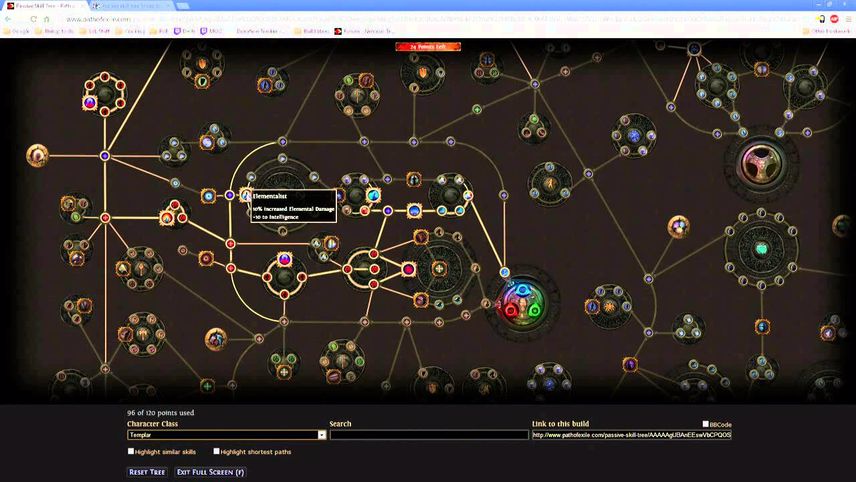Click the green plus-sign node near the bottom edge
Viewport: 856px width, 482px height.
[207, 386]
